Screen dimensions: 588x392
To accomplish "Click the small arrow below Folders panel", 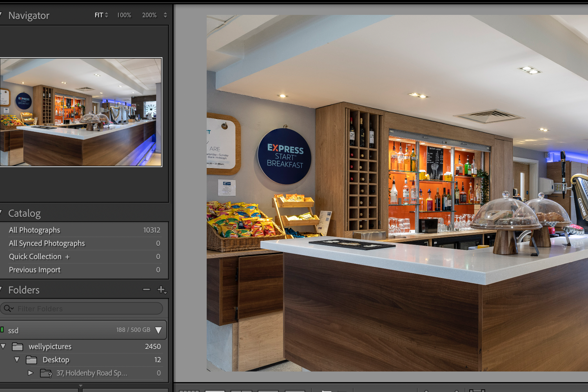I will (80, 386).
